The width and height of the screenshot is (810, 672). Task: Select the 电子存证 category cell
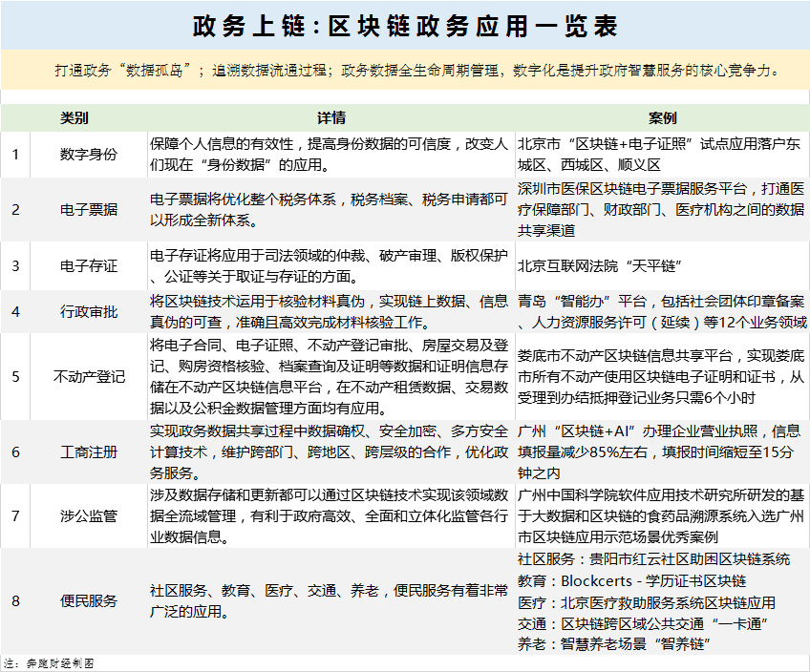[89, 265]
